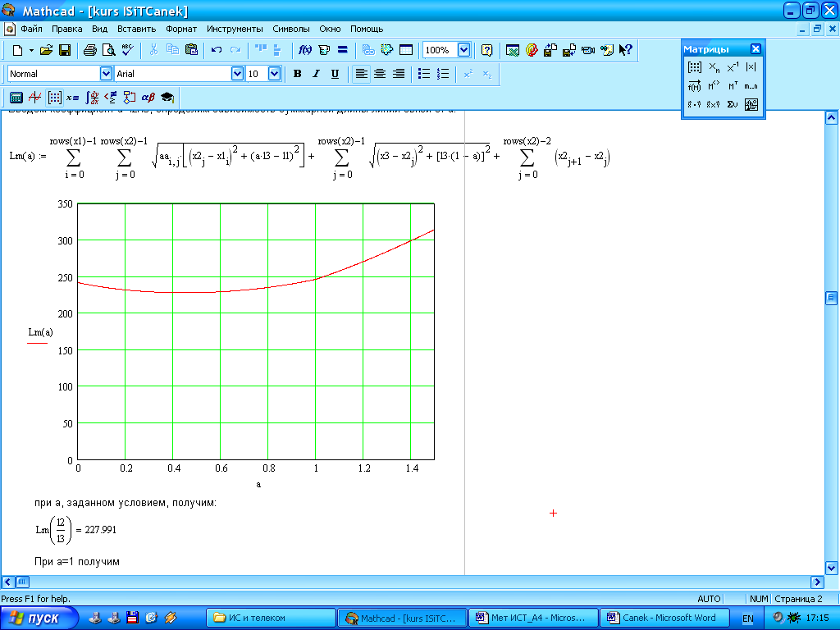Close the Матрицы palette
The height and width of the screenshot is (630, 840).
(756, 48)
